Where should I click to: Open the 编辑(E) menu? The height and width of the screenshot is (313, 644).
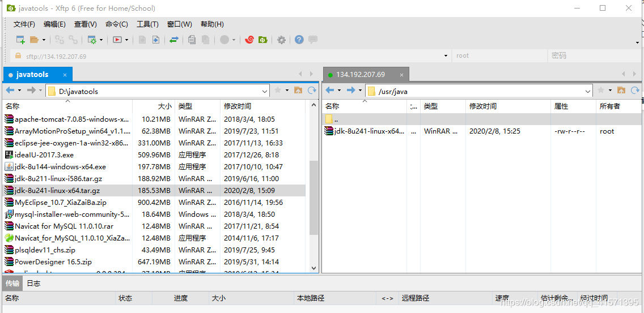point(54,24)
